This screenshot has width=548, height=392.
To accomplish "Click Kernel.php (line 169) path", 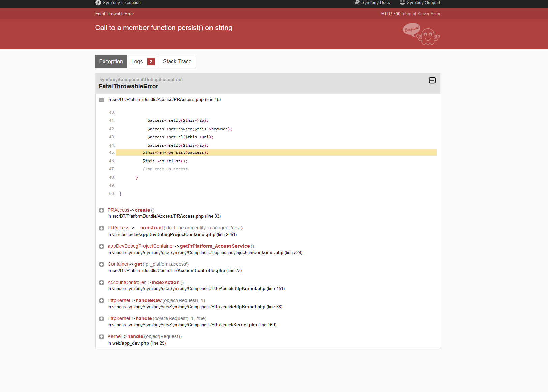I will (192, 325).
